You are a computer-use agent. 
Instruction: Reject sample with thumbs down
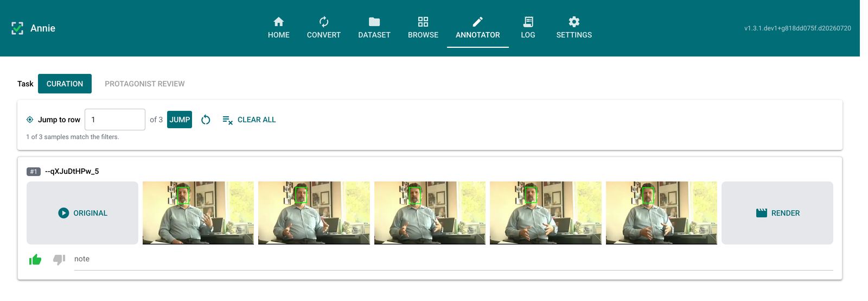click(x=59, y=260)
